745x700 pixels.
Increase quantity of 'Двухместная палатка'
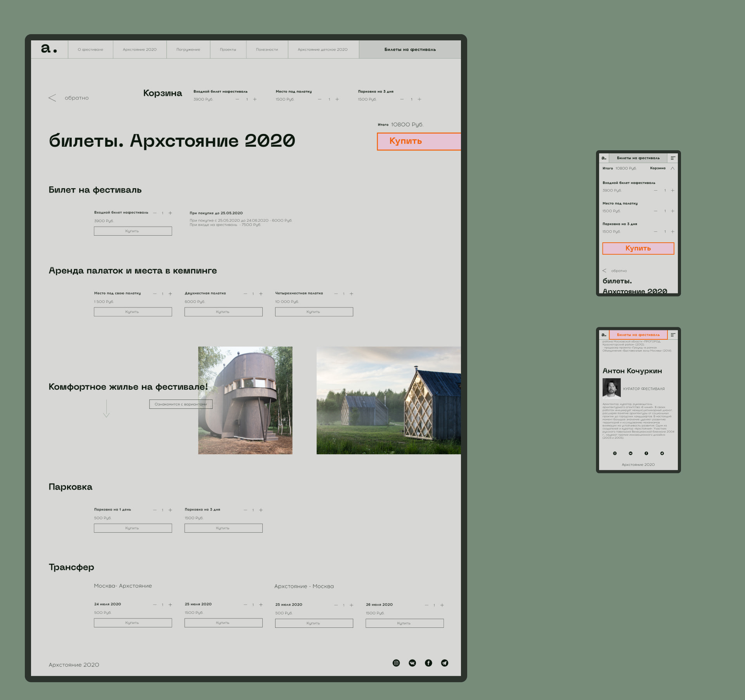coord(261,294)
